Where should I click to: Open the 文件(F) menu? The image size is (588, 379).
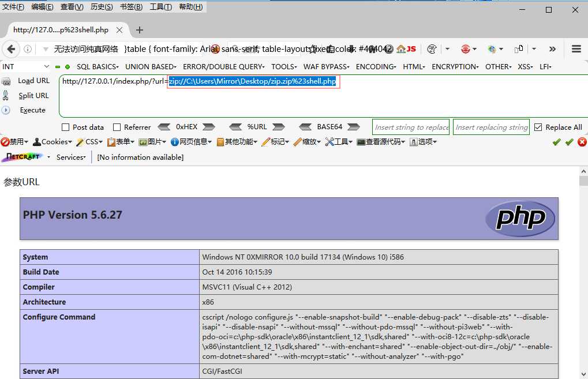point(13,7)
